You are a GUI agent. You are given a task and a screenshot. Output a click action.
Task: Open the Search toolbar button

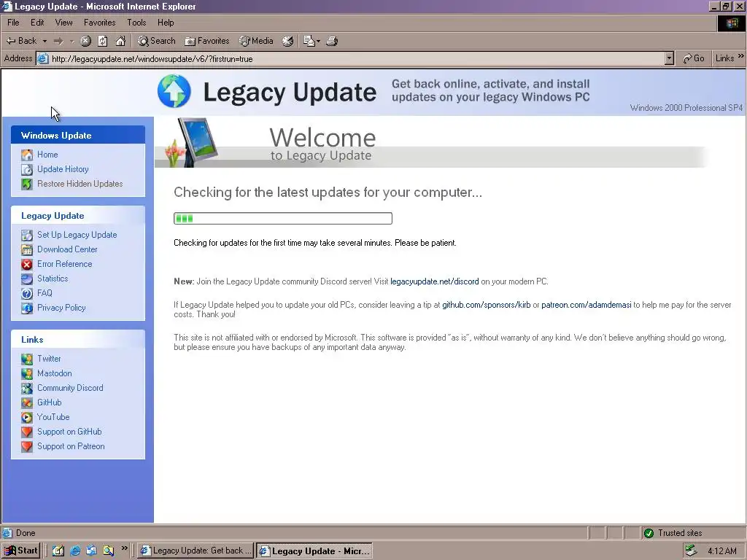(157, 41)
